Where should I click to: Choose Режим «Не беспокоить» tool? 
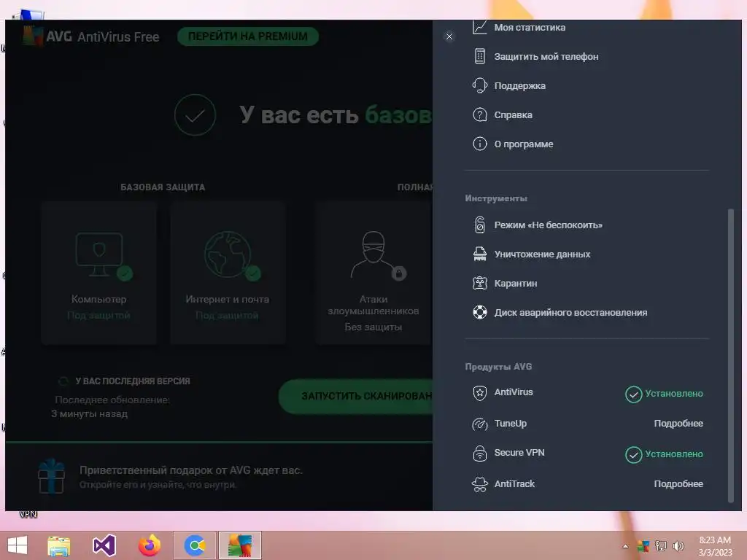coord(548,225)
